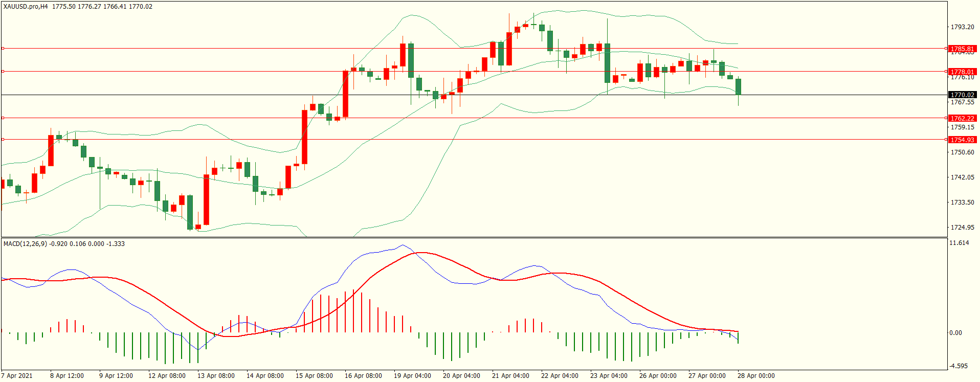Select the last green candle at 1770.02

point(738,87)
